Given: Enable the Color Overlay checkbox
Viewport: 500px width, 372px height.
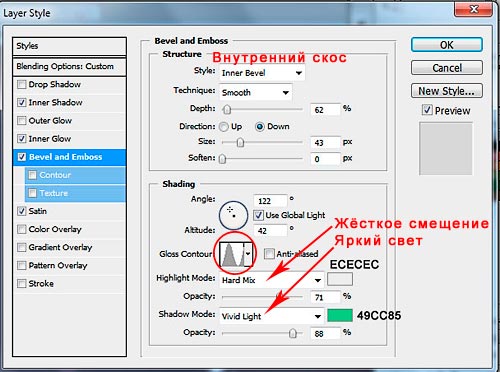Looking at the screenshot, I should click(x=21, y=229).
